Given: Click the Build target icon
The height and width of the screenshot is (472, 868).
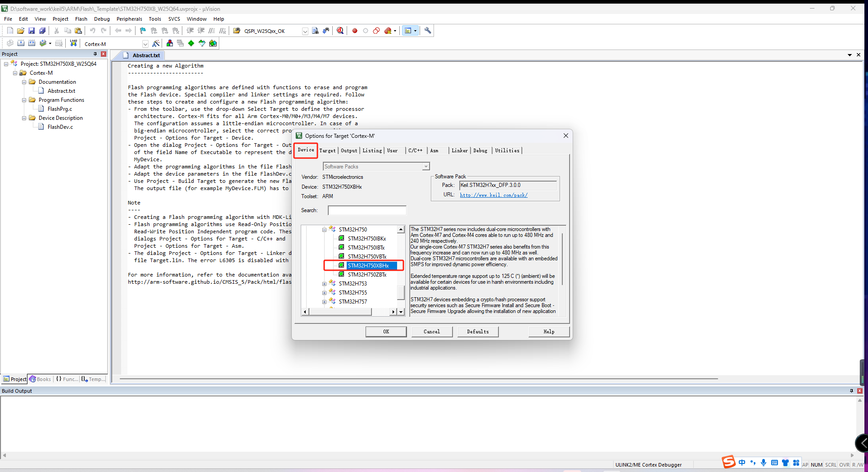Looking at the screenshot, I should [21, 43].
